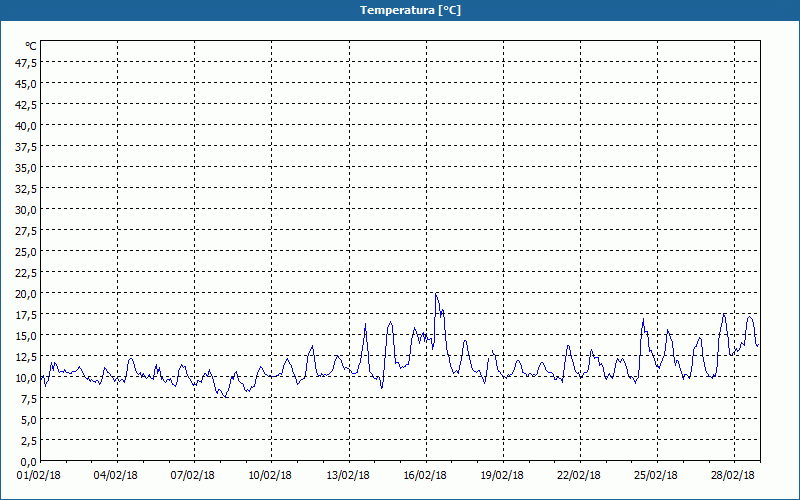Click the "Temperatura [°C]" chart title
Screen dimensions: 800x500
pyautogui.click(x=410, y=10)
